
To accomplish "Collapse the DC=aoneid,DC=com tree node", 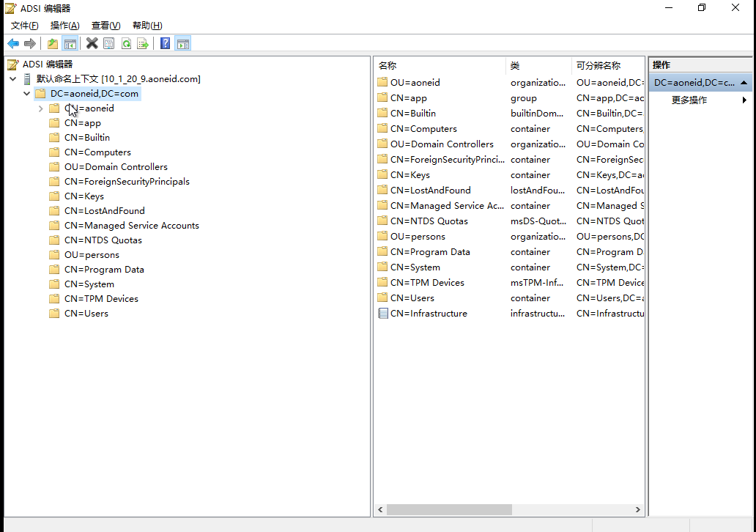I will (27, 94).
